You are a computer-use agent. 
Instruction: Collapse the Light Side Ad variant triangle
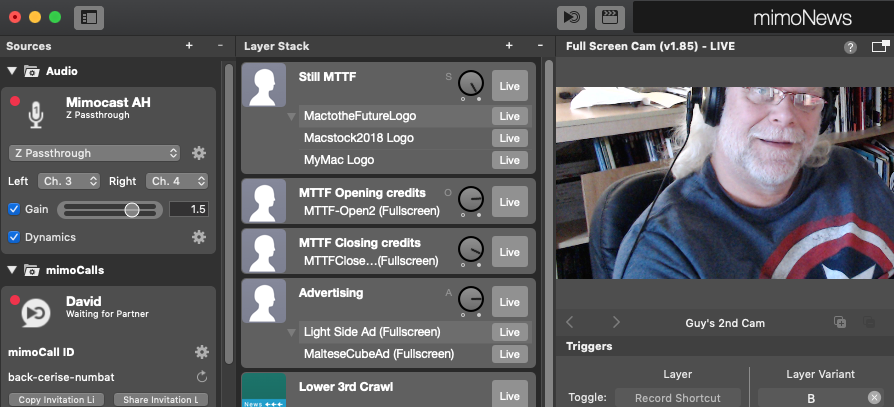click(x=291, y=332)
